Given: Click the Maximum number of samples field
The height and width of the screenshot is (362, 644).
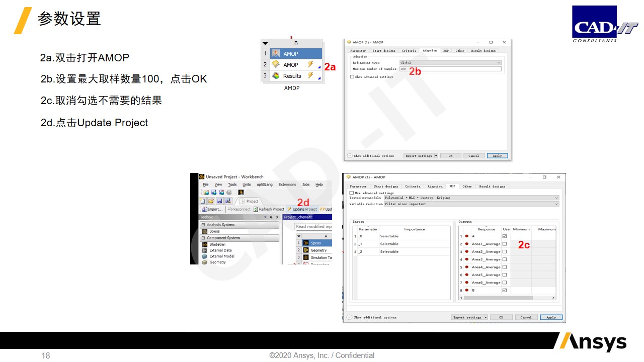Looking at the screenshot, I should tap(450, 69).
